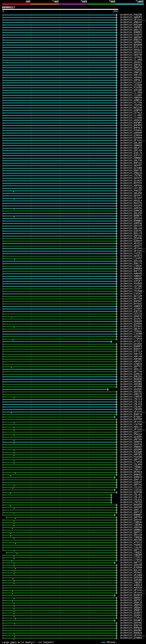Open the UniRef100_P46256 hit label
Screen dimensions: 146x644
point(131,15)
